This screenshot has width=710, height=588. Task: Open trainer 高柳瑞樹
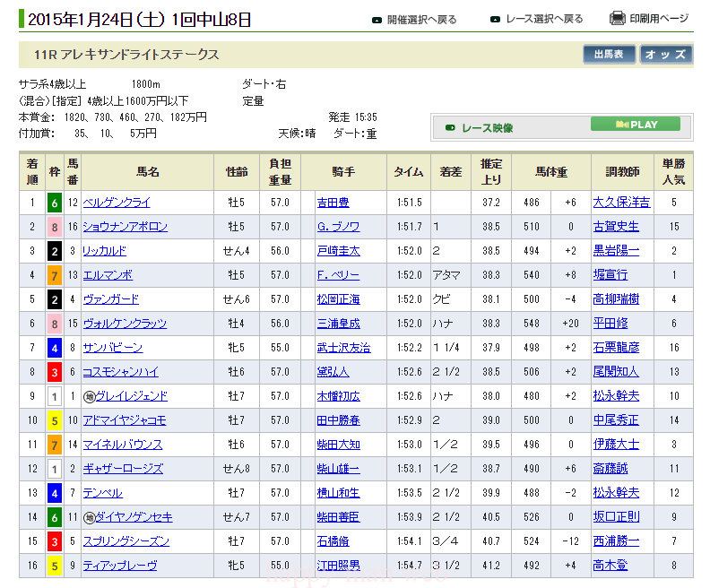pos(616,299)
